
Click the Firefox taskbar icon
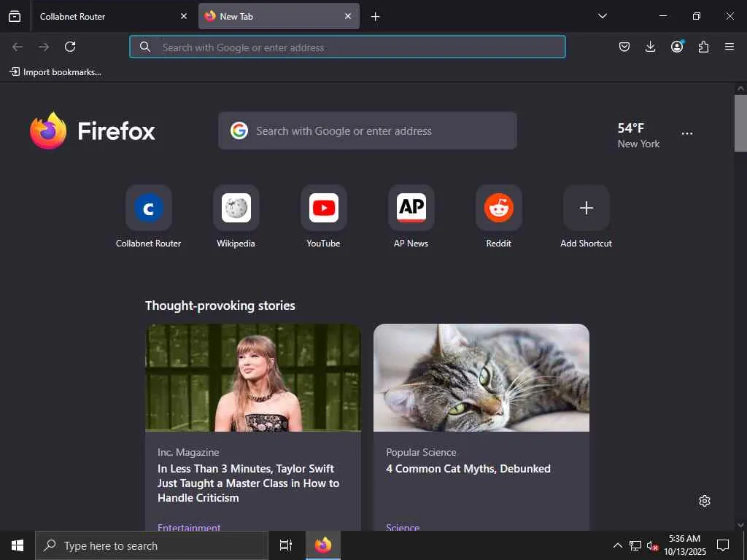click(323, 545)
